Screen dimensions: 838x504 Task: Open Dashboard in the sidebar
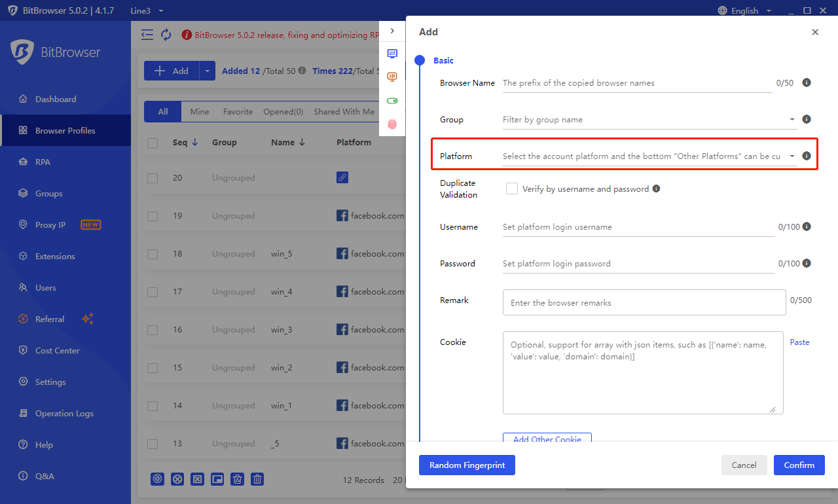65,99
